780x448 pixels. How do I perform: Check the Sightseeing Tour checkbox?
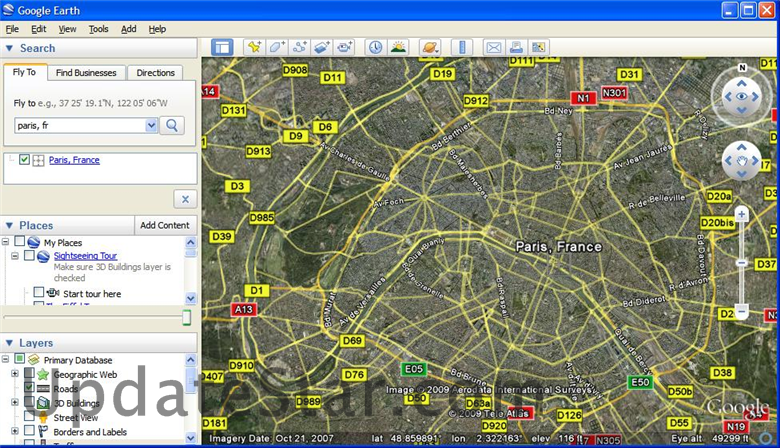click(x=29, y=255)
